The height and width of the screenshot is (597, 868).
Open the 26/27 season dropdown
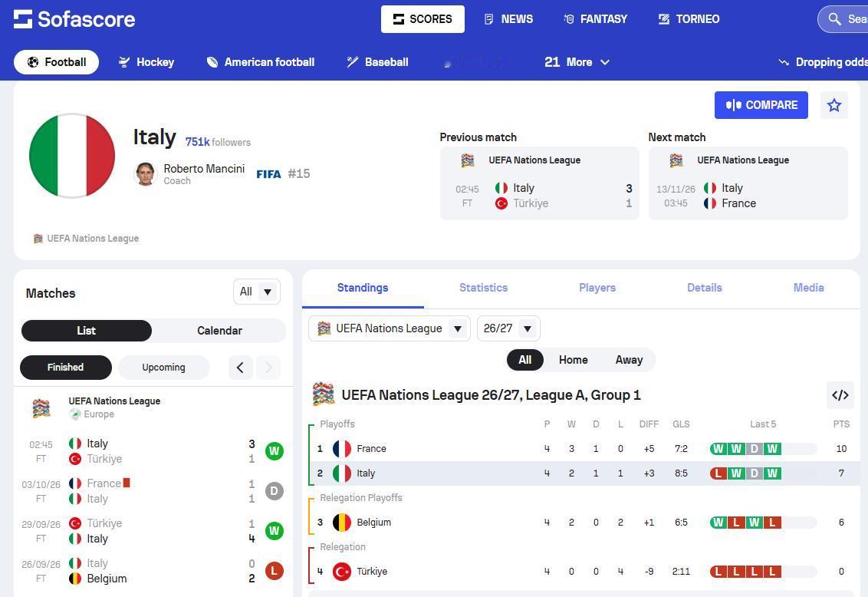(x=508, y=328)
